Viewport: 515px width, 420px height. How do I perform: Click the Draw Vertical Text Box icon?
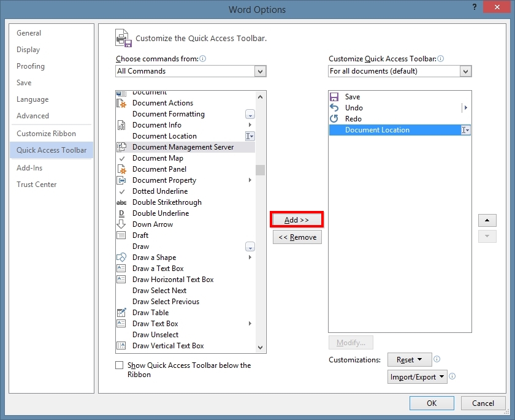point(121,346)
